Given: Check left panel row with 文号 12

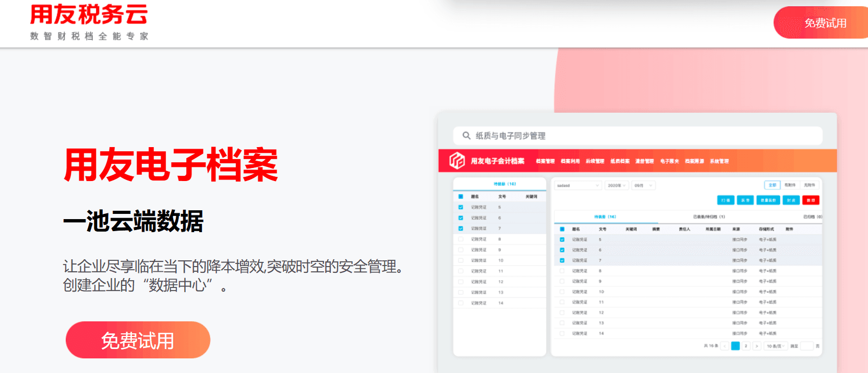Looking at the screenshot, I should coord(461,282).
